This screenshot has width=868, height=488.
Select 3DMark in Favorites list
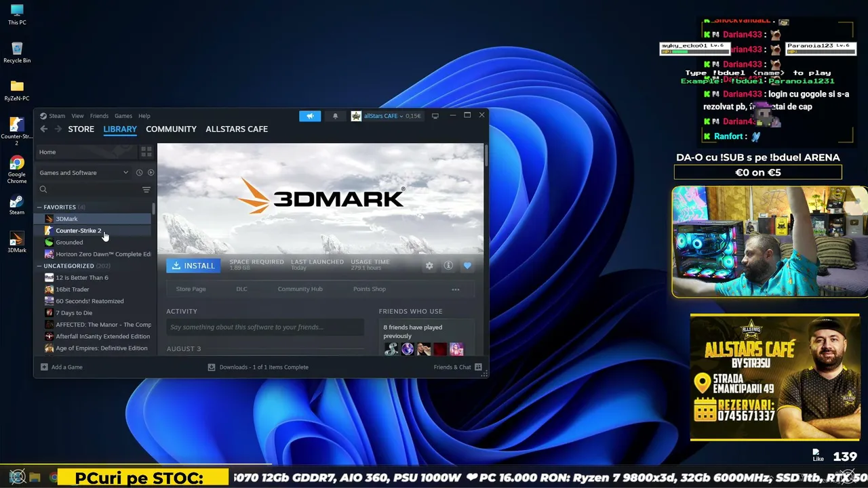(x=93, y=219)
